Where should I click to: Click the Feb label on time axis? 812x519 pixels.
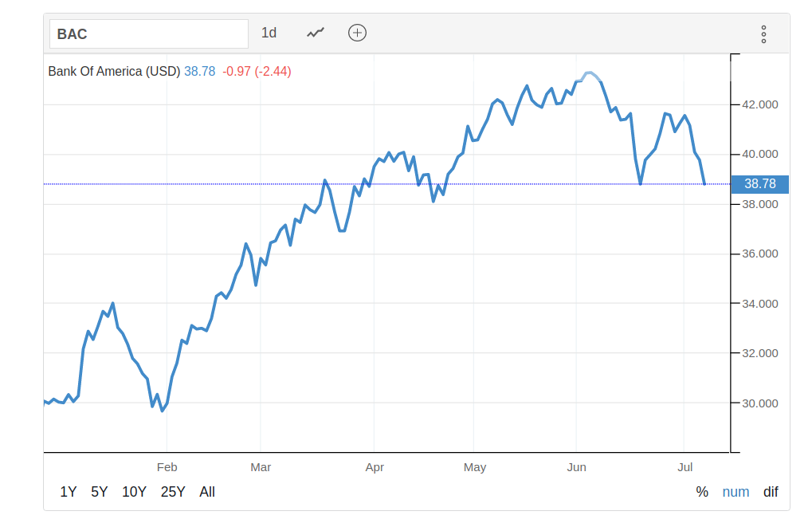click(167, 467)
